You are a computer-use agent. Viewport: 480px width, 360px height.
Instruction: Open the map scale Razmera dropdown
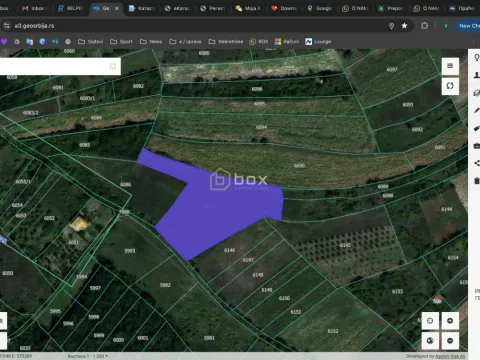coord(88,356)
